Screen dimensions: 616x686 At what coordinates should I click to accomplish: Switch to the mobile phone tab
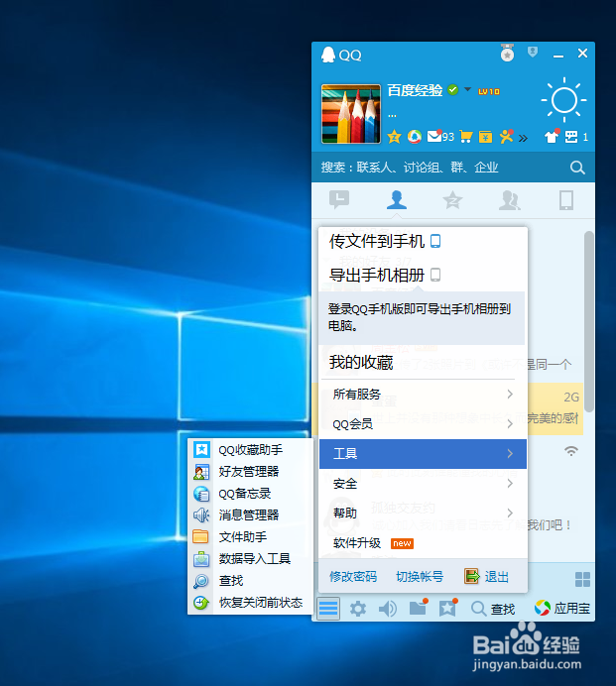pos(566,200)
